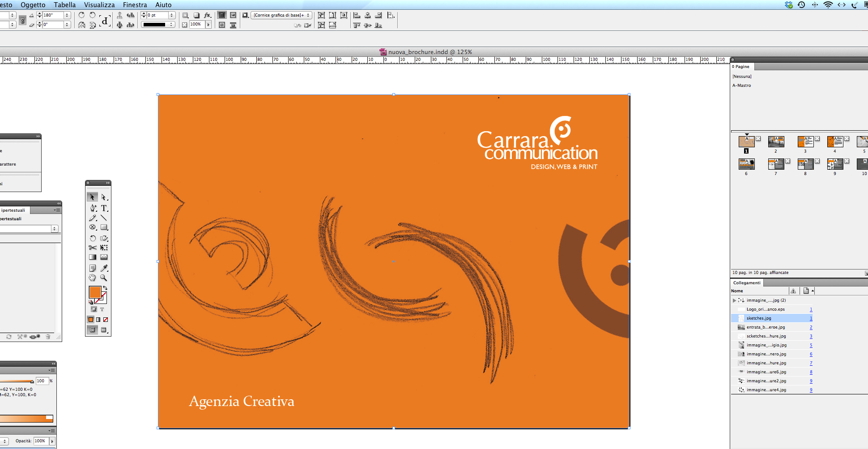Select A-Mastro master page
This screenshot has width=868, height=449.
pos(742,86)
